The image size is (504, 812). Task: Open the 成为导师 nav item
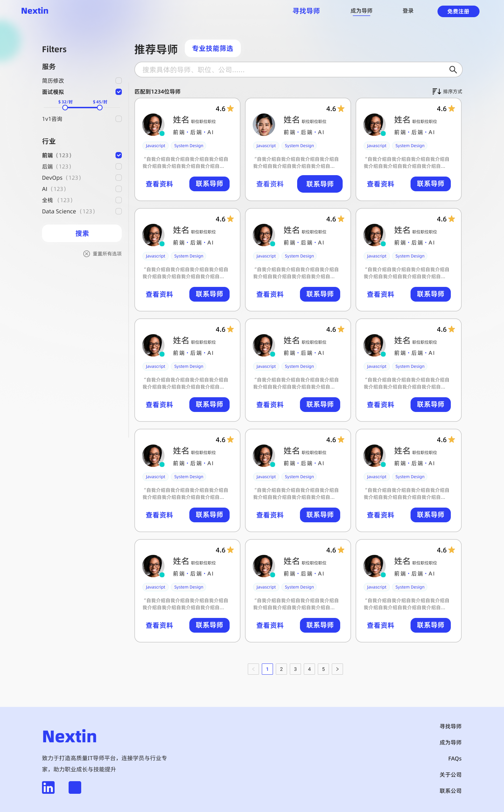(361, 11)
